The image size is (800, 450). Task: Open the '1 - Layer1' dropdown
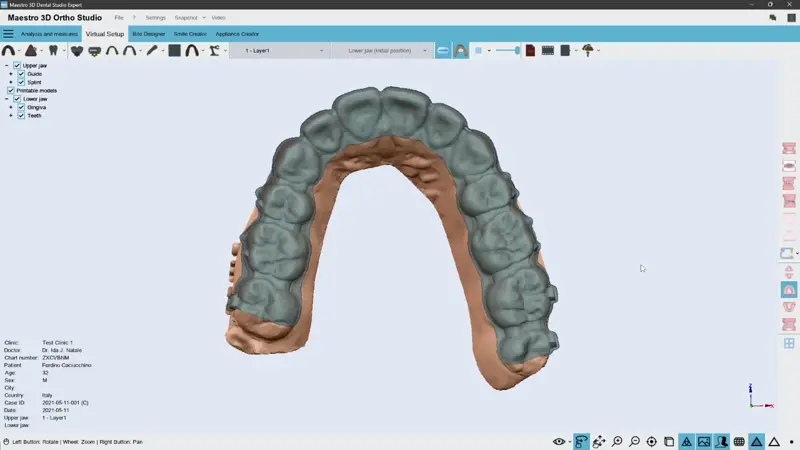point(279,51)
